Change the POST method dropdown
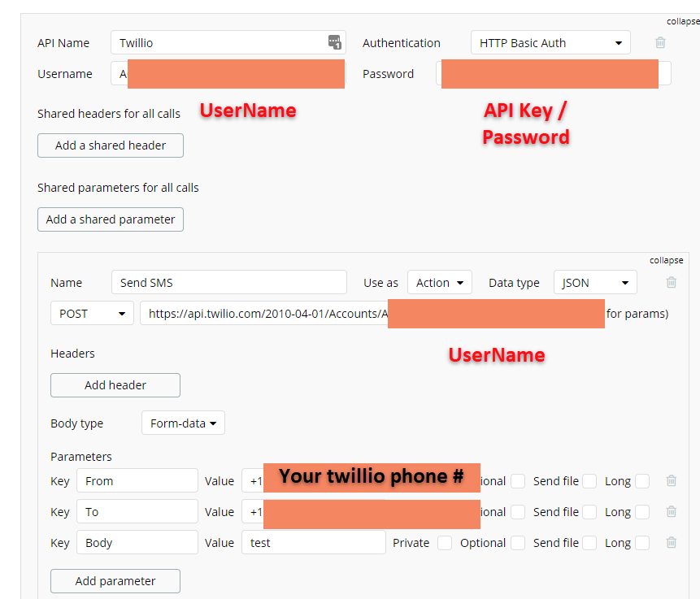 [x=92, y=314]
